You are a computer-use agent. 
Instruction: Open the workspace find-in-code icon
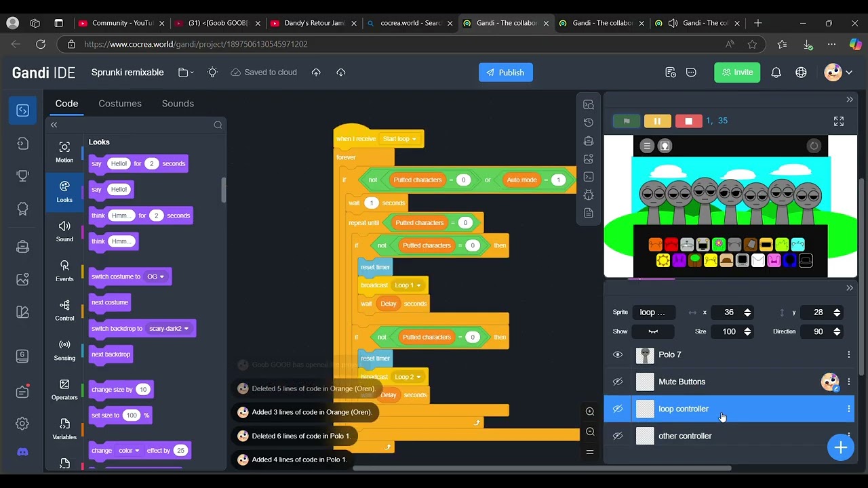(589, 104)
